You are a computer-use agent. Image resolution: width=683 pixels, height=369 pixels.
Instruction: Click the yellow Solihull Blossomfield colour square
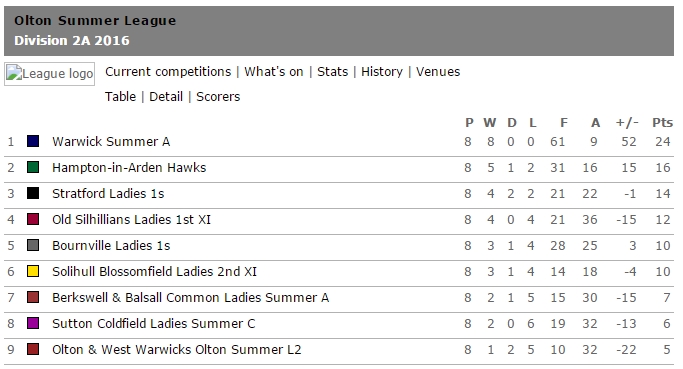tap(33, 271)
